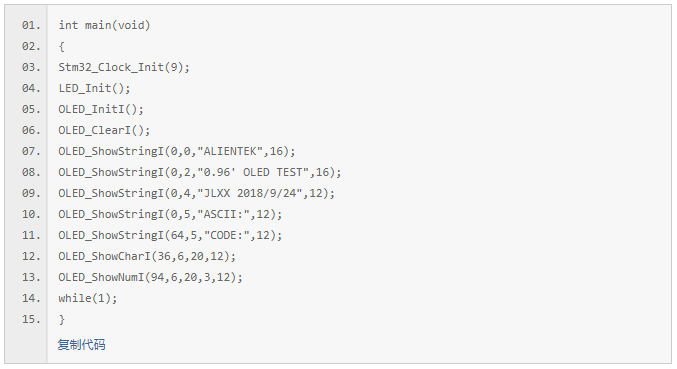Screen dimensions: 677x369
Task: Click the OLED_ShowCharI(36,6,20,12) line
Action: coord(147,256)
